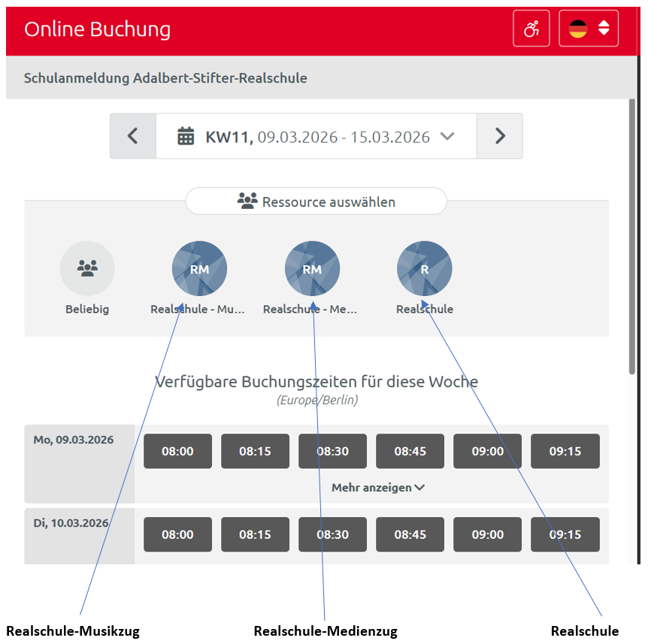Click the calendar icon beside KW11
Viewport: 648px width, 644px height.
click(x=186, y=136)
